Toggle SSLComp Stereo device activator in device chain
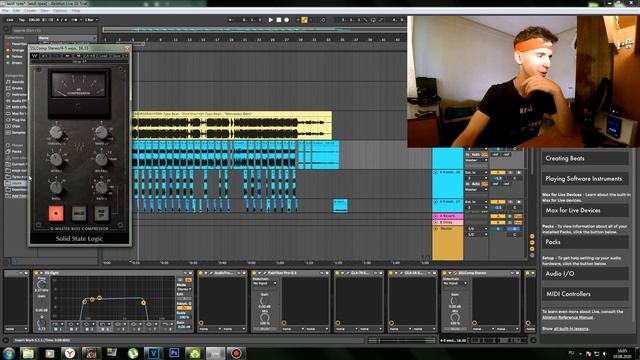The width and height of the screenshot is (640, 360). click(x=445, y=273)
